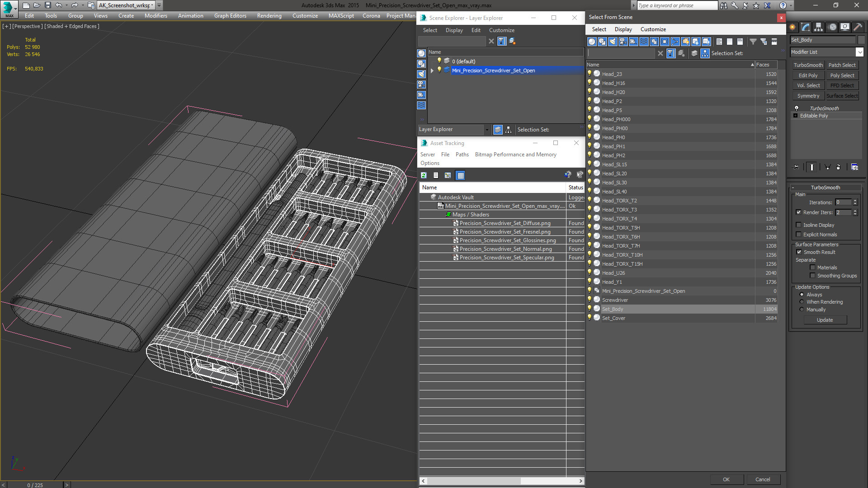
Task: Click Table View icon in Asset Tracking toolbar
Action: click(460, 175)
